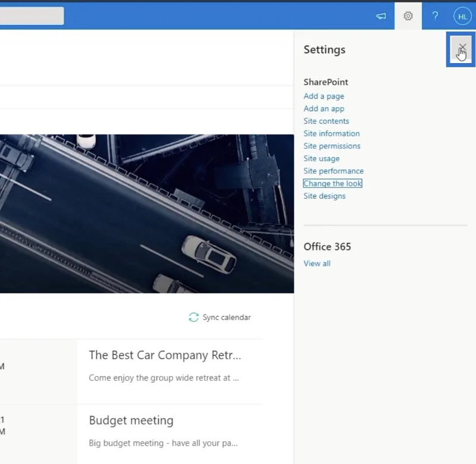Click the SharePoint section heading
The width and height of the screenshot is (476, 464).
[325, 82]
